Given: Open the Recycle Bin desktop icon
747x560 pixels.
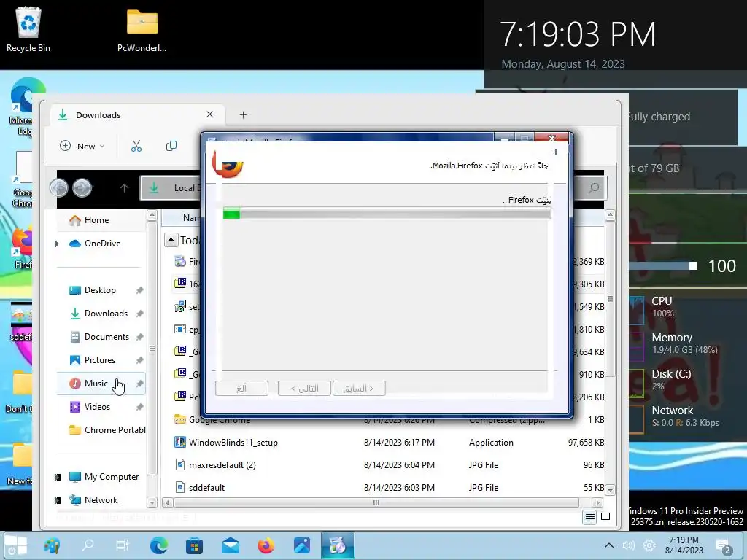Looking at the screenshot, I should [x=28, y=29].
